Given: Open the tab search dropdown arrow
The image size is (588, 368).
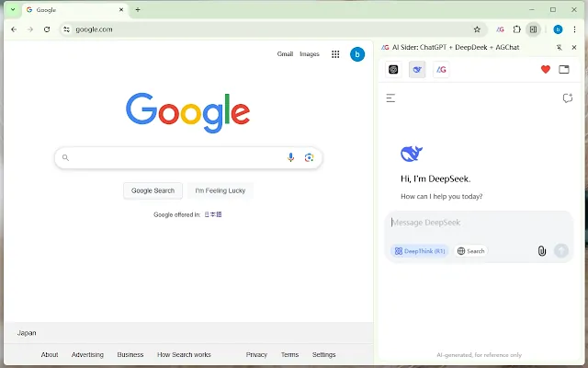Looking at the screenshot, I should tap(13, 10).
